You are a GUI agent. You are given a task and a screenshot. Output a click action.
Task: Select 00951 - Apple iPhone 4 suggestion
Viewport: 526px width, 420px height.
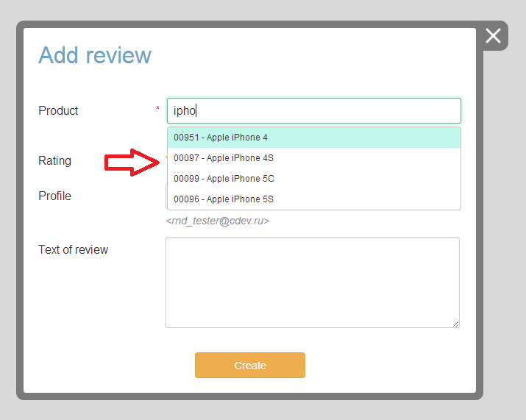(x=314, y=138)
